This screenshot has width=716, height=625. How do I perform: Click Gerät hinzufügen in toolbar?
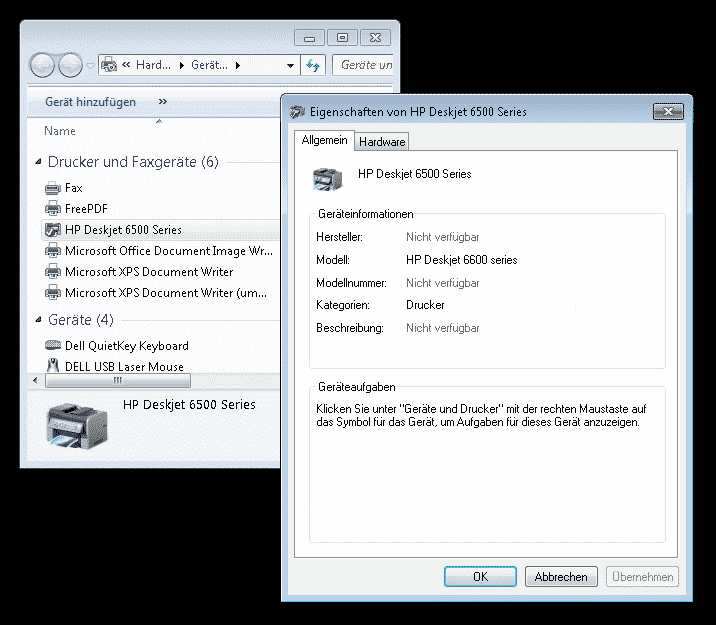[x=90, y=102]
